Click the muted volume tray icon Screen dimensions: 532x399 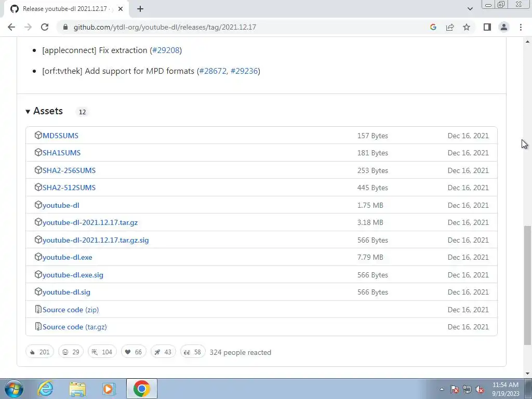[x=480, y=389]
